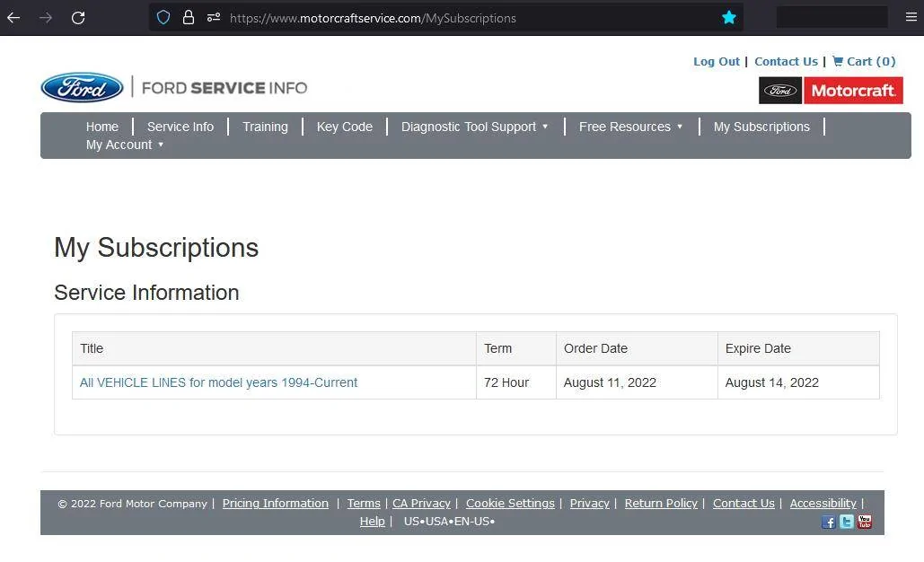Expand My Account dropdown menu
The width and height of the screenshot is (924, 562).
coord(124,145)
